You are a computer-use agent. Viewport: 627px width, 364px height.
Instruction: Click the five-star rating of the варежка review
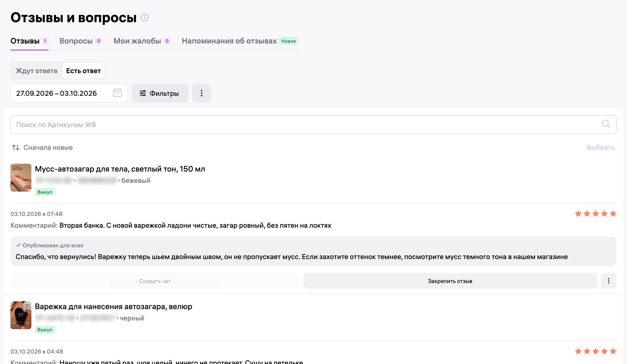595,351
